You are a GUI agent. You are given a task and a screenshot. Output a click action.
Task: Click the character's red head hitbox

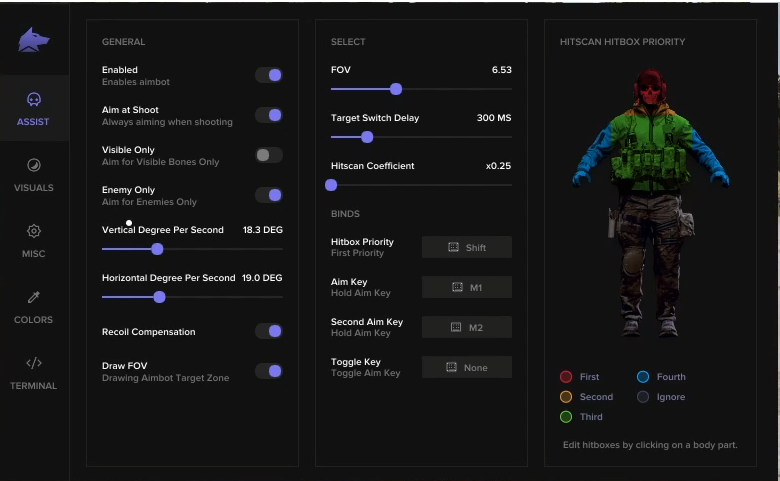[x=650, y=88]
